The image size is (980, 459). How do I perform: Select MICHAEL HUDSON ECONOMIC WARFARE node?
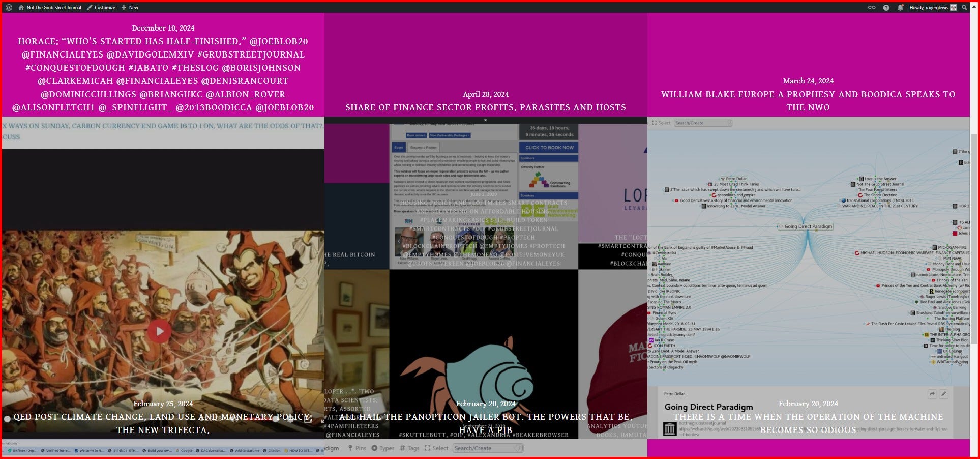(x=912, y=253)
